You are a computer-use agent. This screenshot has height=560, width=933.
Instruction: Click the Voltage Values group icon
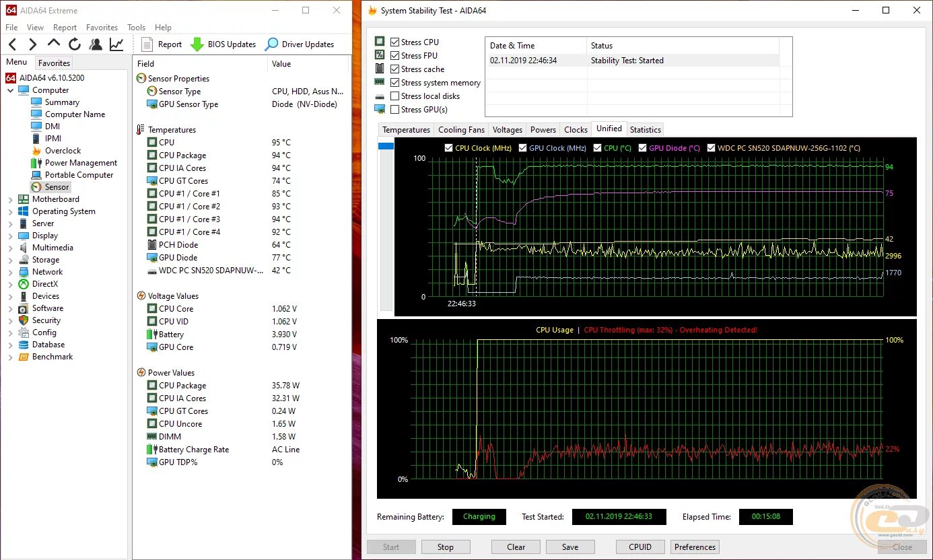[x=141, y=296]
